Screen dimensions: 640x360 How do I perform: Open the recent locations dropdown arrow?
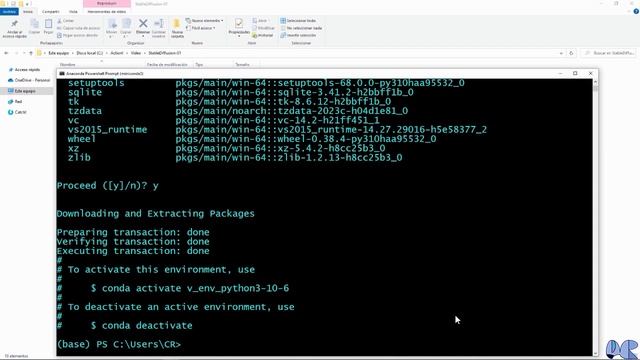click(x=24, y=53)
